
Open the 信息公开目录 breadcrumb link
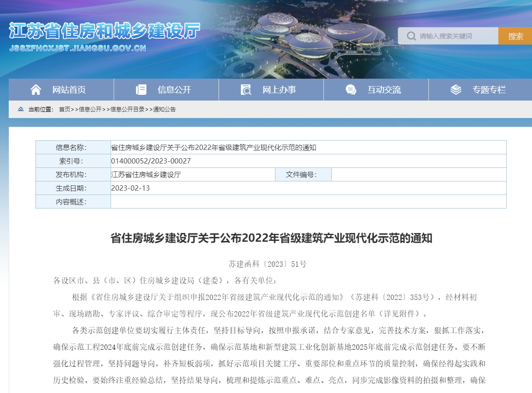click(x=127, y=109)
